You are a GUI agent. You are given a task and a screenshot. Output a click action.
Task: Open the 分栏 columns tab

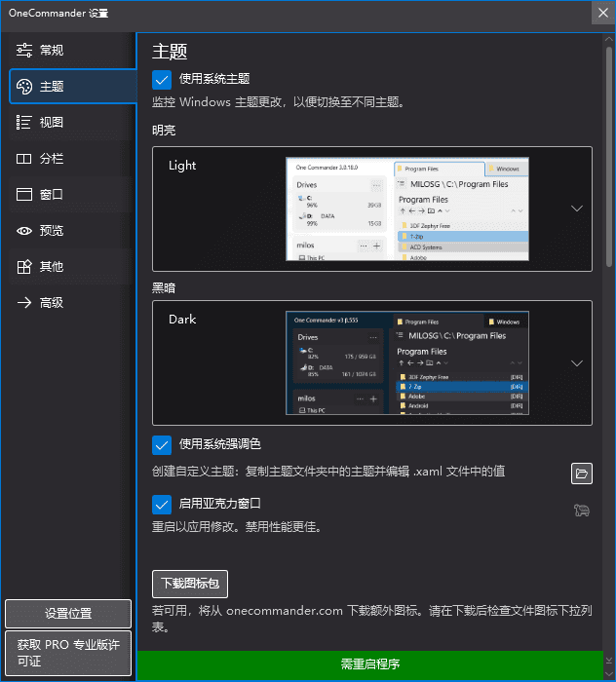tap(69, 158)
